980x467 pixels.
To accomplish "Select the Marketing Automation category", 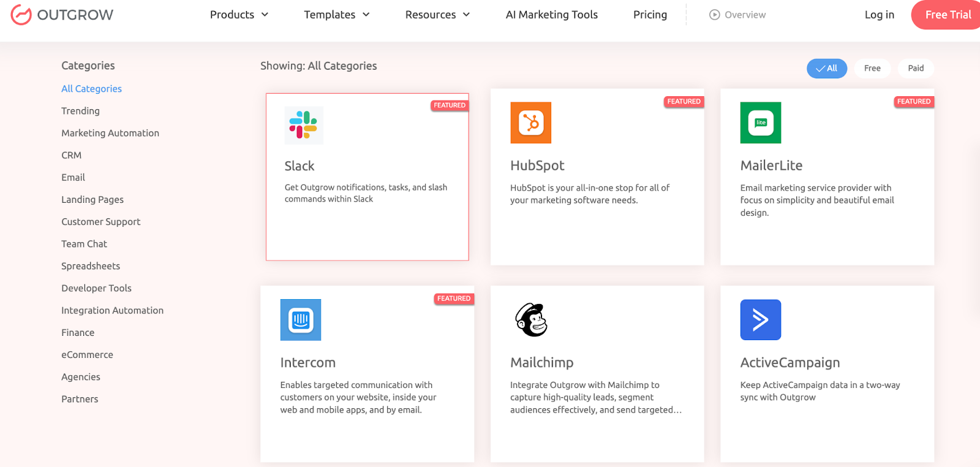I will click(x=110, y=133).
